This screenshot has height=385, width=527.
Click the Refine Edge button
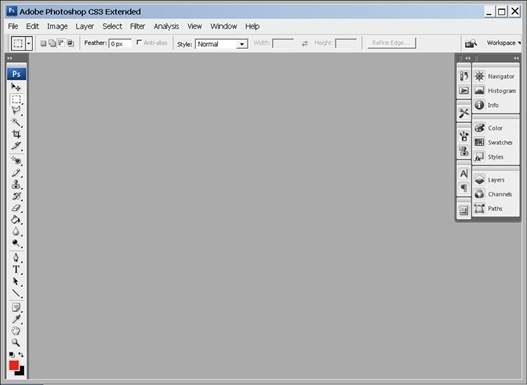tap(392, 43)
